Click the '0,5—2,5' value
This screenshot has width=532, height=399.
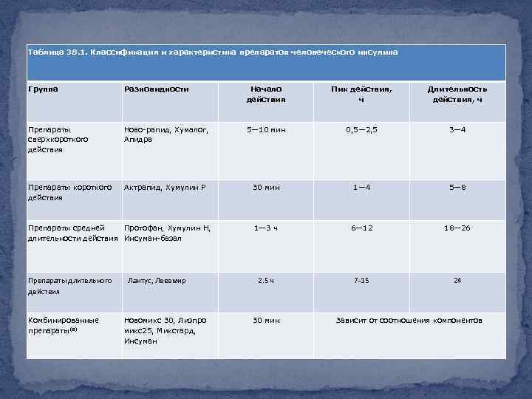pyautogui.click(x=361, y=129)
